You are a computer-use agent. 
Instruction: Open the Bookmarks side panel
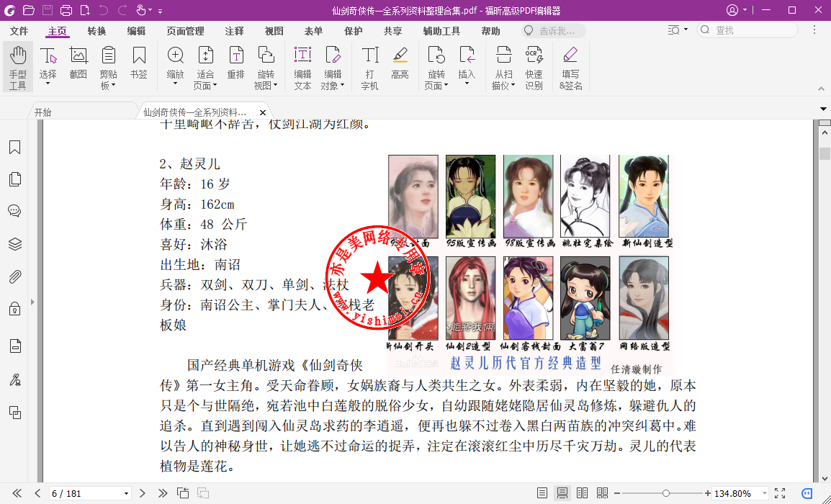coord(15,147)
